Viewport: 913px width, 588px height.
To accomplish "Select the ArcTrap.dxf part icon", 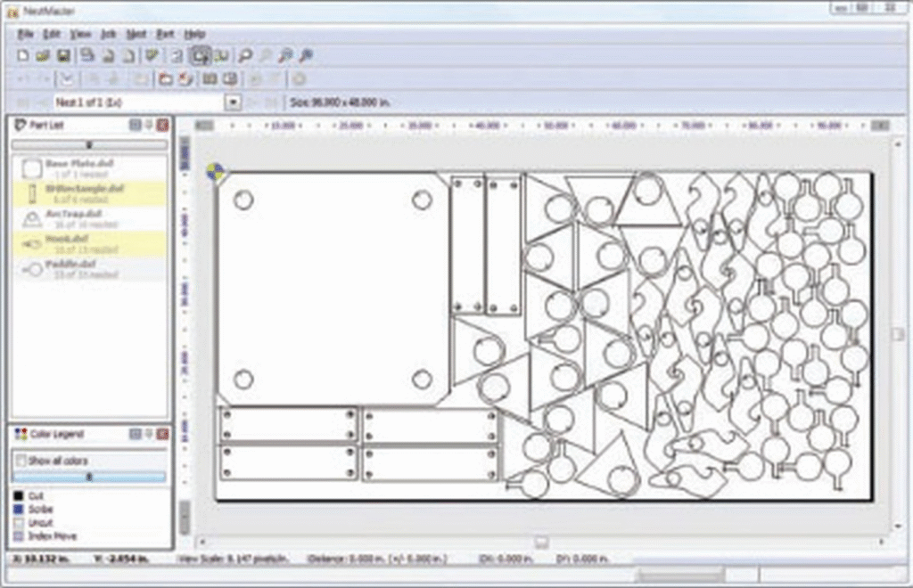I will click(32, 219).
